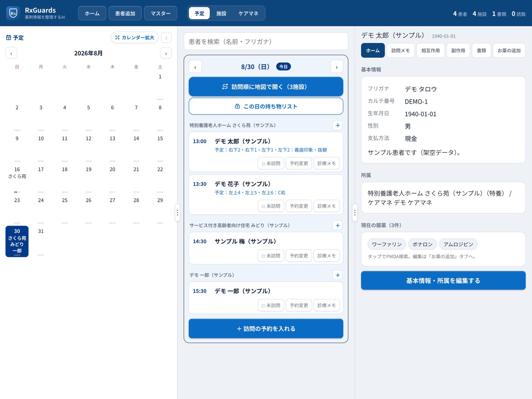The width and height of the screenshot is (532, 399).
Task: Add visit to みどり facility with plus icon
Action: coord(337,225)
